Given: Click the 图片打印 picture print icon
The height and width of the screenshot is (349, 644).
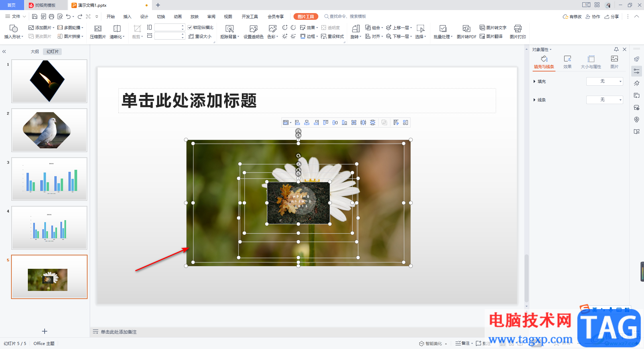Looking at the screenshot, I should (x=518, y=32).
